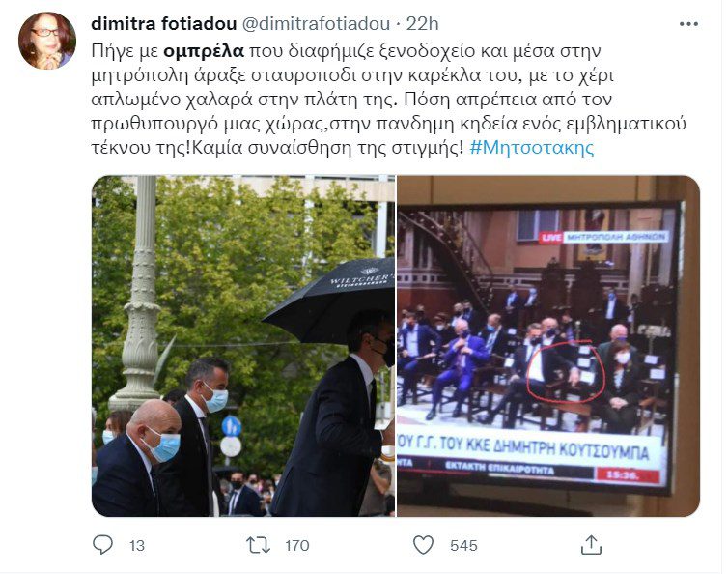Click the red LIVE badge in the TV photo
Viewport: 728px width, 574px height.
[551, 238]
